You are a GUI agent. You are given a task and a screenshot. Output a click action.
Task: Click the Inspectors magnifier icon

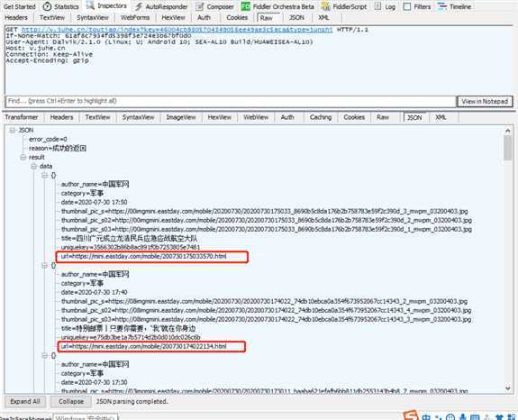tap(90, 5)
